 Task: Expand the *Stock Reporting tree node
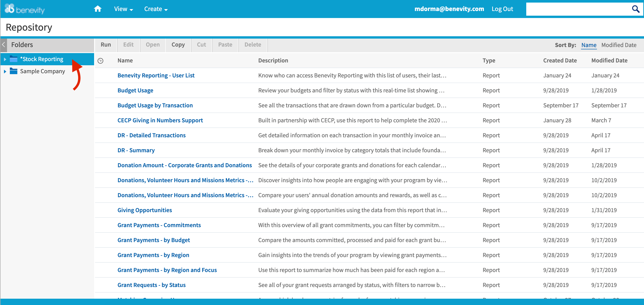(5, 59)
